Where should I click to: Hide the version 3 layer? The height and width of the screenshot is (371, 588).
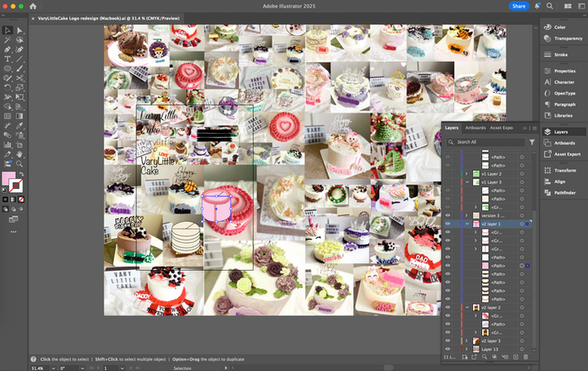pyautogui.click(x=448, y=216)
